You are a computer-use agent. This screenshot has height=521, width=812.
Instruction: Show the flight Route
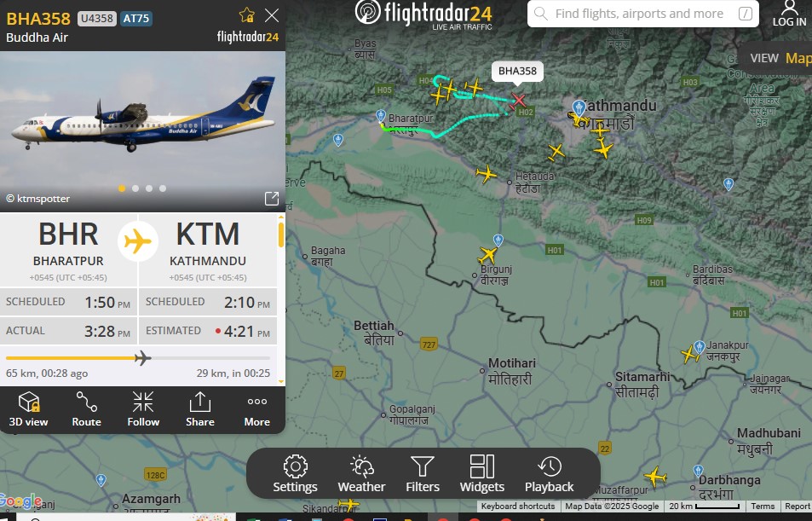pyautogui.click(x=86, y=409)
